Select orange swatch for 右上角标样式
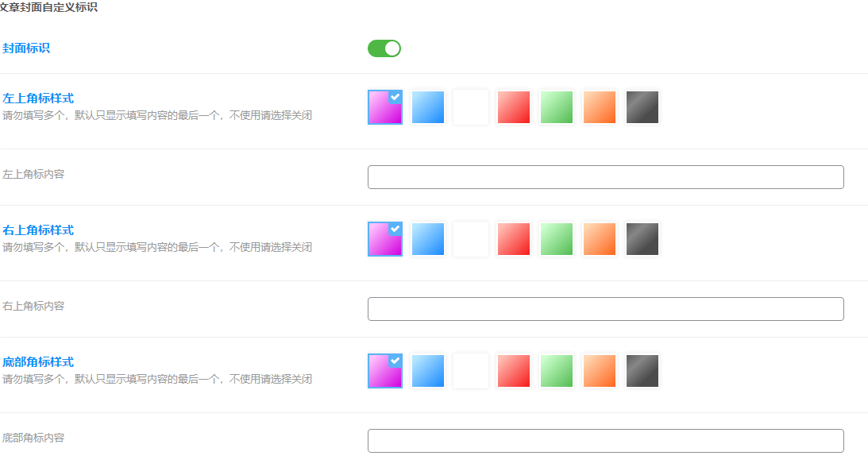 [x=600, y=239]
